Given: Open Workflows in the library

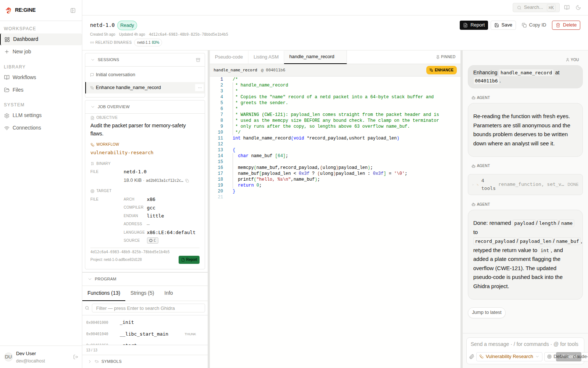Looking at the screenshot, I should tap(41, 77).
